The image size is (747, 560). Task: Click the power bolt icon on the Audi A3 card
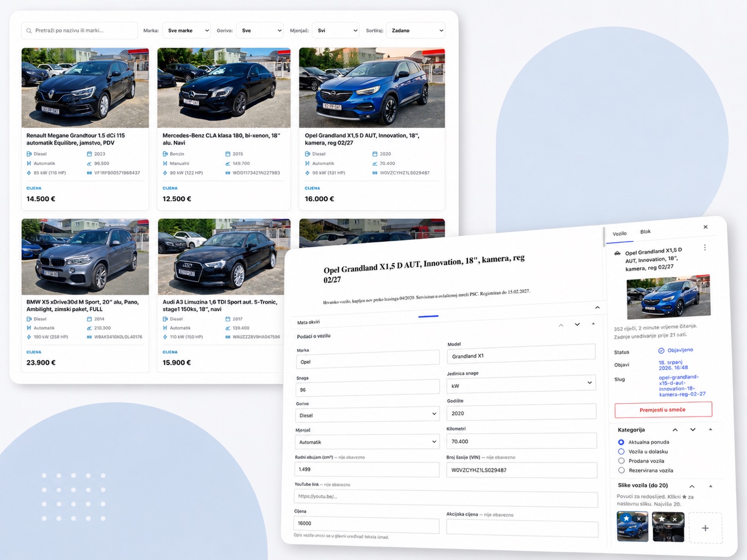[165, 337]
